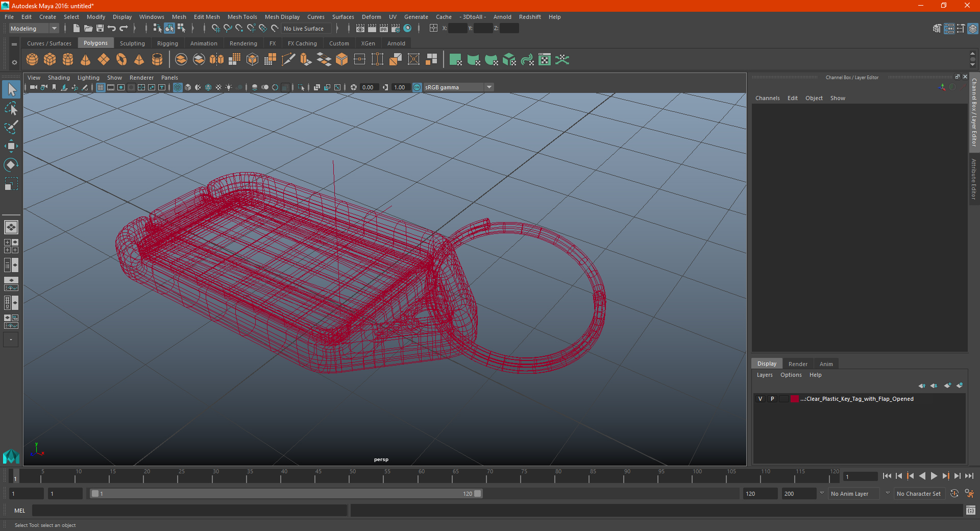
Task: Open the Attribute Editor side tab
Action: pos(974,179)
